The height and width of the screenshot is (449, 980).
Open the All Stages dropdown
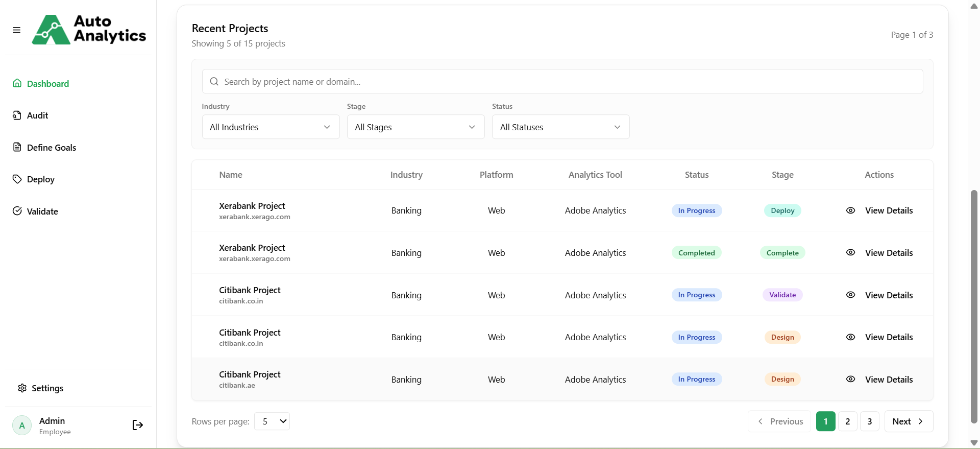(415, 127)
